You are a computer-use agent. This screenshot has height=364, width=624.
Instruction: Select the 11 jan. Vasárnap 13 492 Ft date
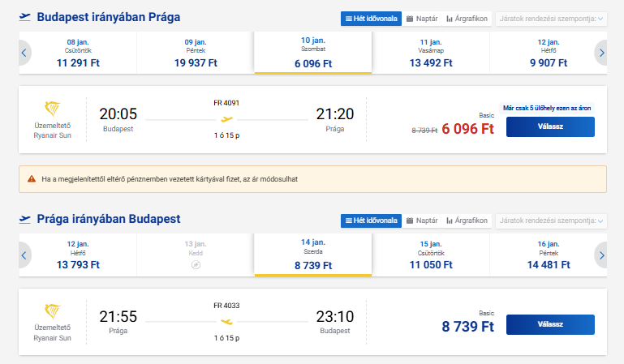(x=431, y=53)
